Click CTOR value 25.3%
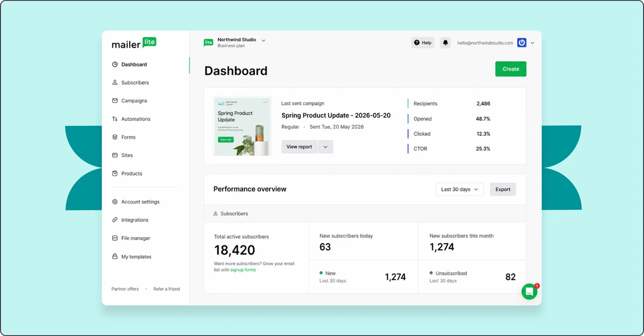This screenshot has height=336, width=644. 483,149
